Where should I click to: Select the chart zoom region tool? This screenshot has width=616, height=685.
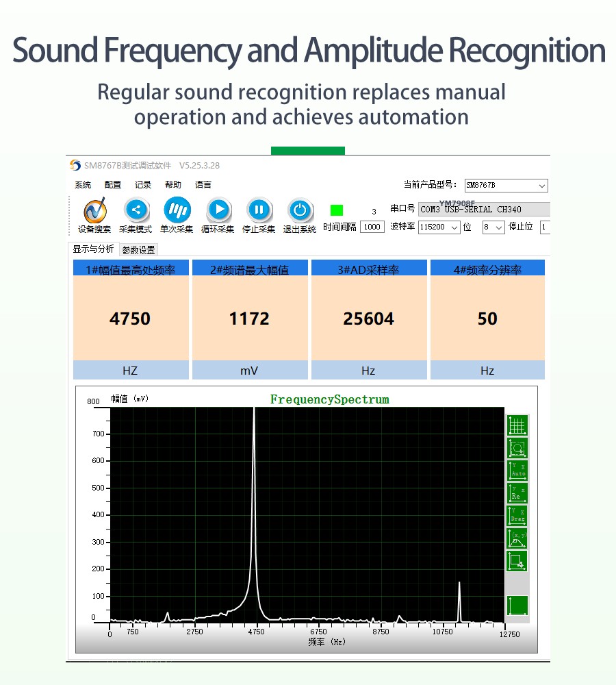[517, 448]
